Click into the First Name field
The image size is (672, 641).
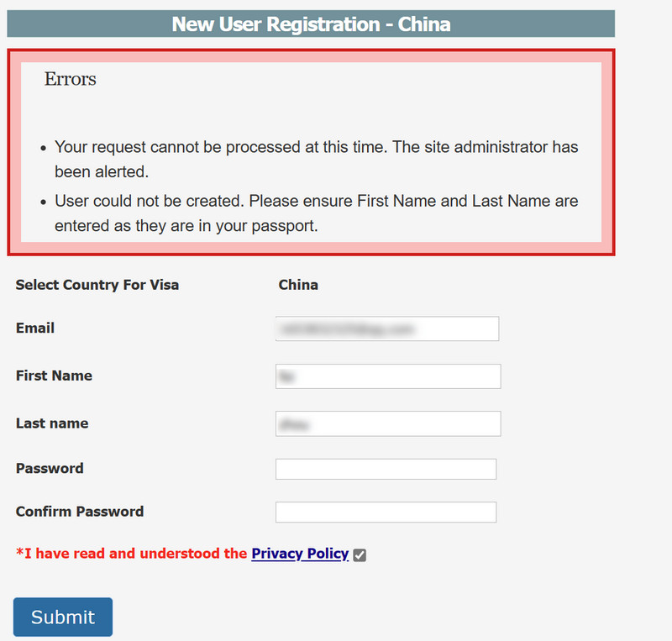388,376
